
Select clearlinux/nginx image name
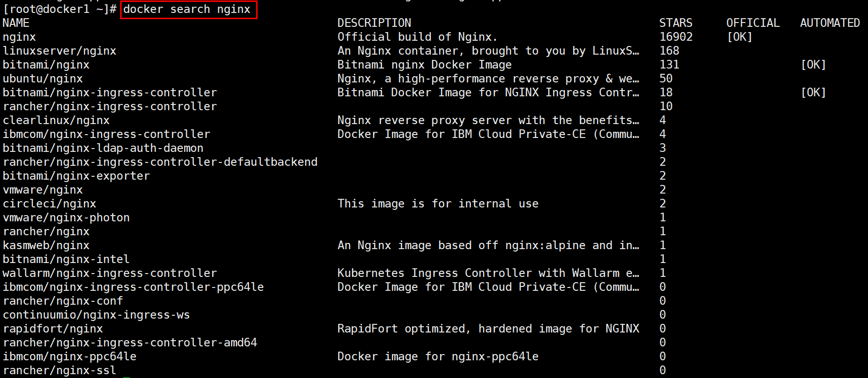[x=56, y=120]
